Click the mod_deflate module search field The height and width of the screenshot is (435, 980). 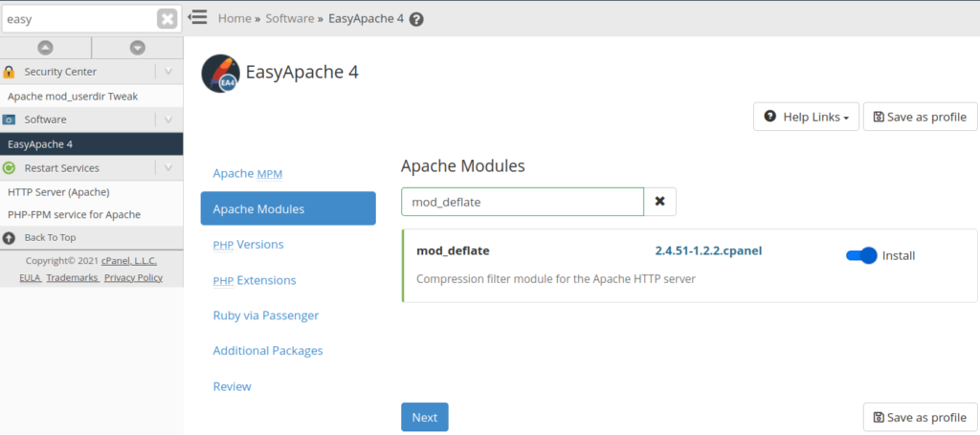click(x=522, y=202)
